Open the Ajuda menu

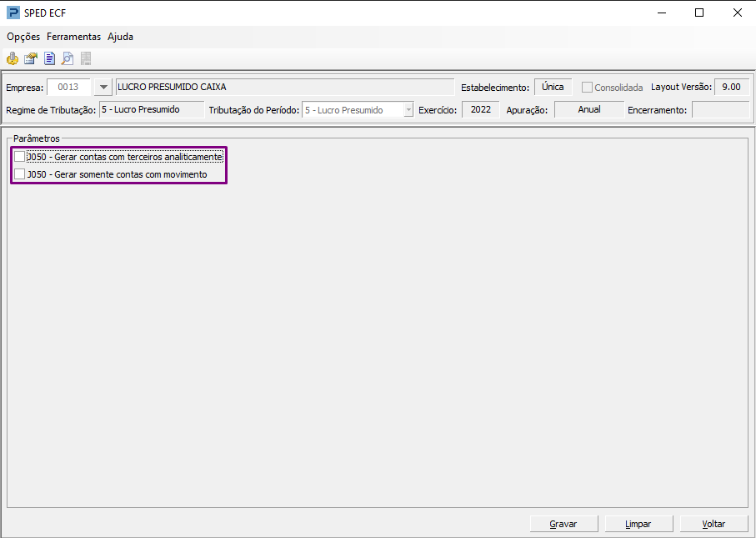click(121, 37)
